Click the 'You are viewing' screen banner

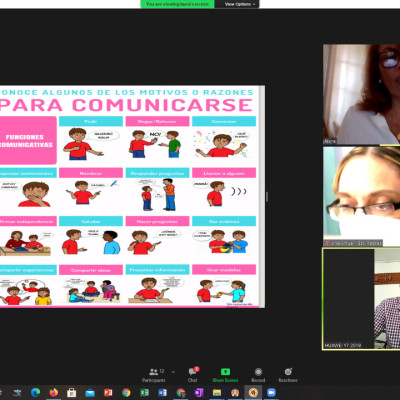[x=178, y=4]
